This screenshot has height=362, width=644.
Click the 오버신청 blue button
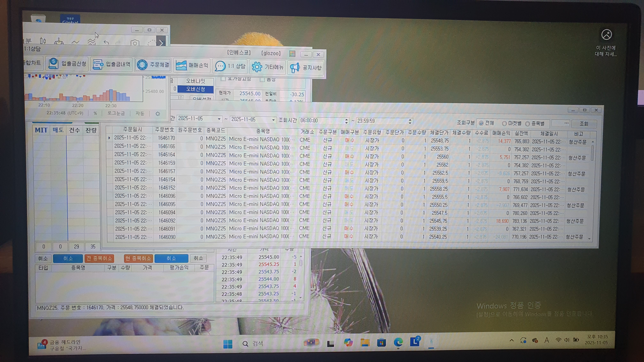(x=195, y=89)
